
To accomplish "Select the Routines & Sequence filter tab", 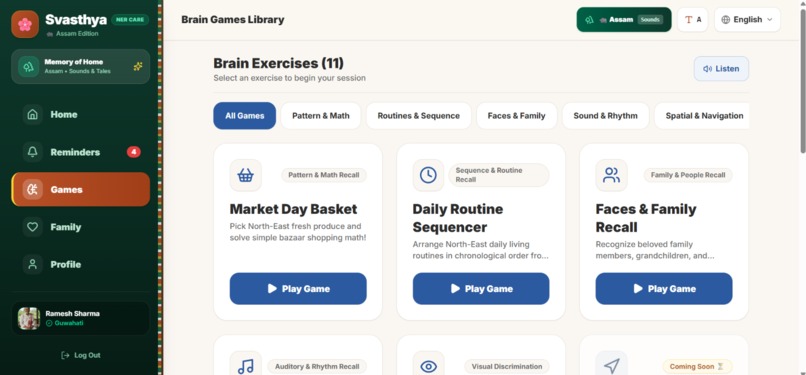I will click(418, 116).
